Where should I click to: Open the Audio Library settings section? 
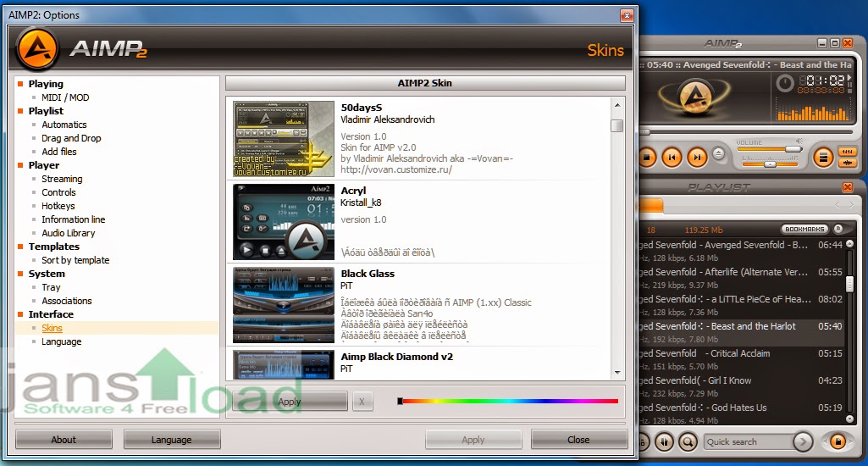click(68, 233)
